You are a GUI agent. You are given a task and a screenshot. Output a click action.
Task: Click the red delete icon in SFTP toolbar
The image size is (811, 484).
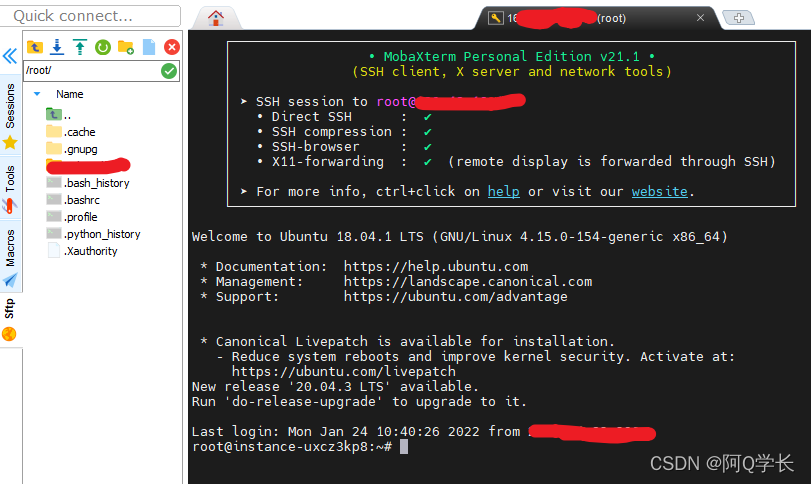172,47
